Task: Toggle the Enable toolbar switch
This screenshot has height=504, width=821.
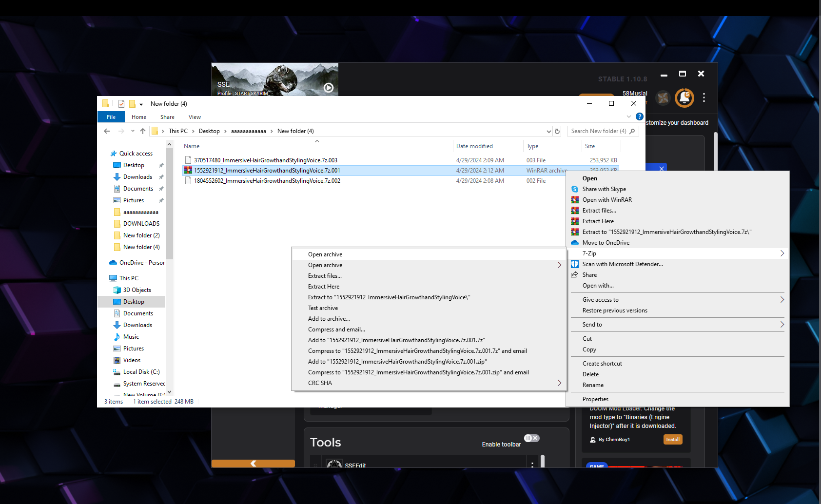Action: [531, 438]
